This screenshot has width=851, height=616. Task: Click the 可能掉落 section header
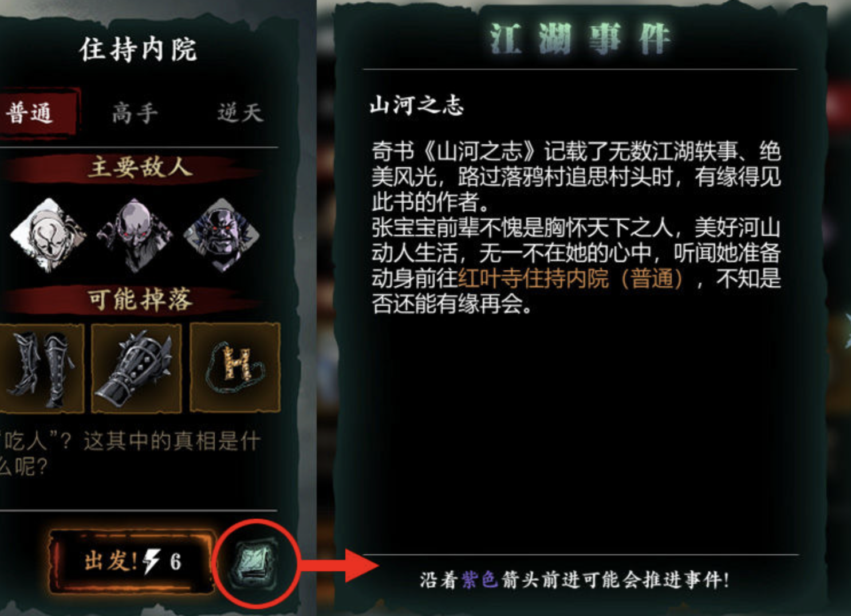pos(139,299)
